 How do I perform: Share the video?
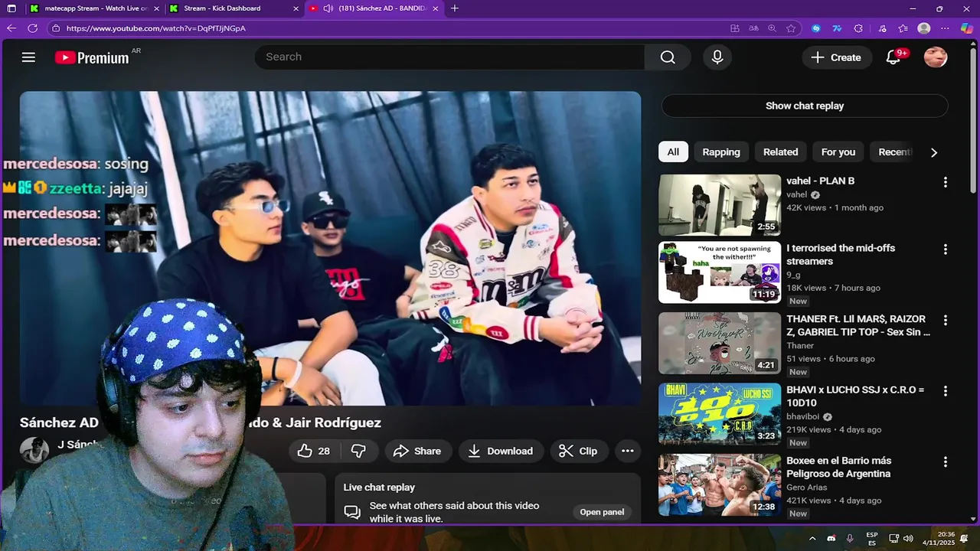coord(418,451)
